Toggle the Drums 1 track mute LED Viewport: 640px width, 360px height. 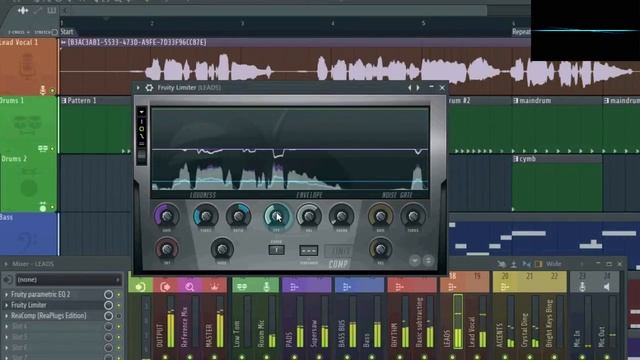(x=52, y=149)
